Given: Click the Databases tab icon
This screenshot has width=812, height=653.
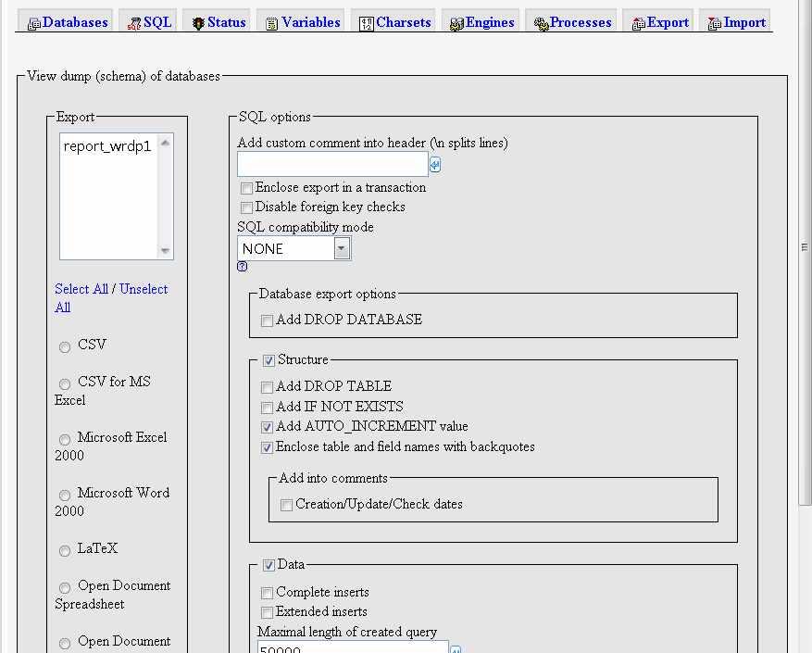Looking at the screenshot, I should (x=33, y=24).
